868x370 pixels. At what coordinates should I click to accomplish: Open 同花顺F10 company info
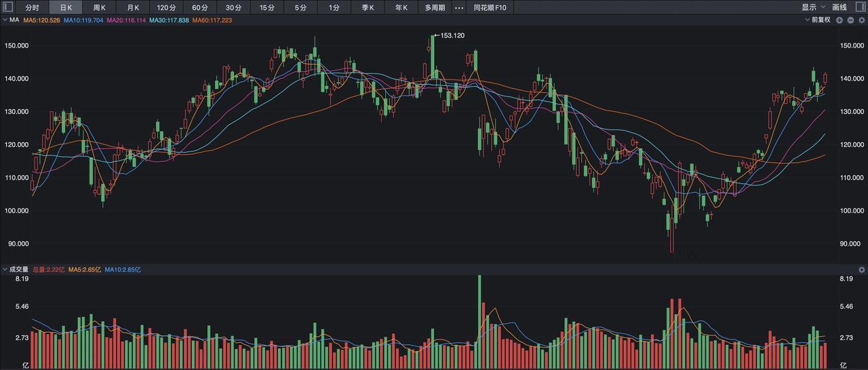(490, 7)
